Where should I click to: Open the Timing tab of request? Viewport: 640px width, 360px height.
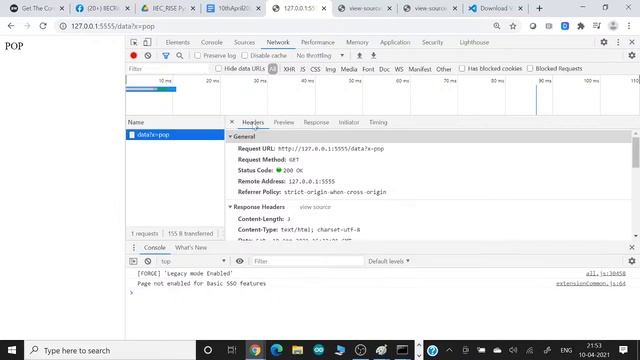378,122
